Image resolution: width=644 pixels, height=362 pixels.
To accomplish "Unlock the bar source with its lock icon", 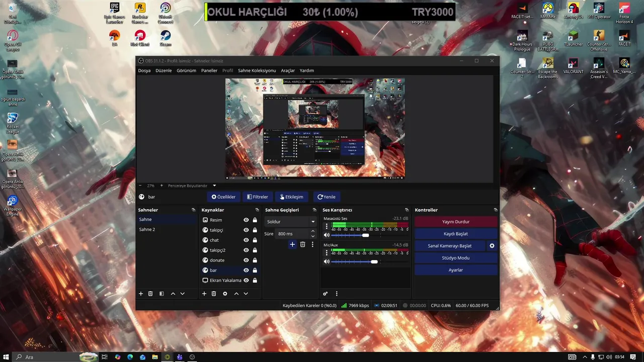I will (255, 270).
